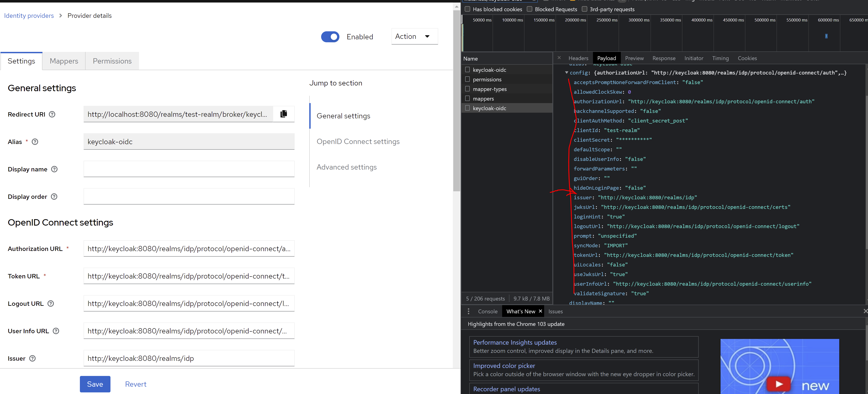This screenshot has width=868, height=394.
Task: Open the Action dropdown menu
Action: [x=414, y=36]
